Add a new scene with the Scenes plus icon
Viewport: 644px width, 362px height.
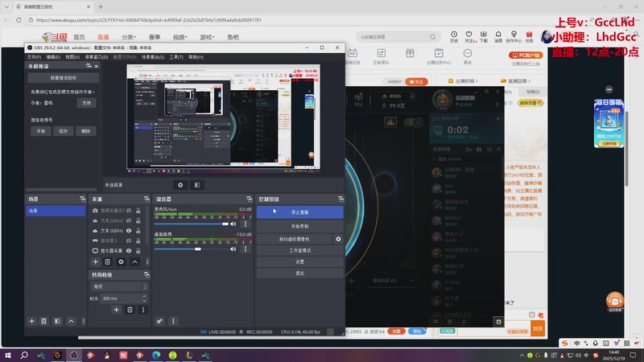pos(31,321)
